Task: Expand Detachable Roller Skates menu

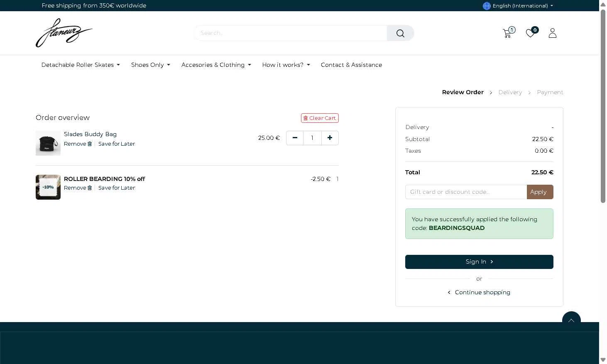Action: coord(81,65)
